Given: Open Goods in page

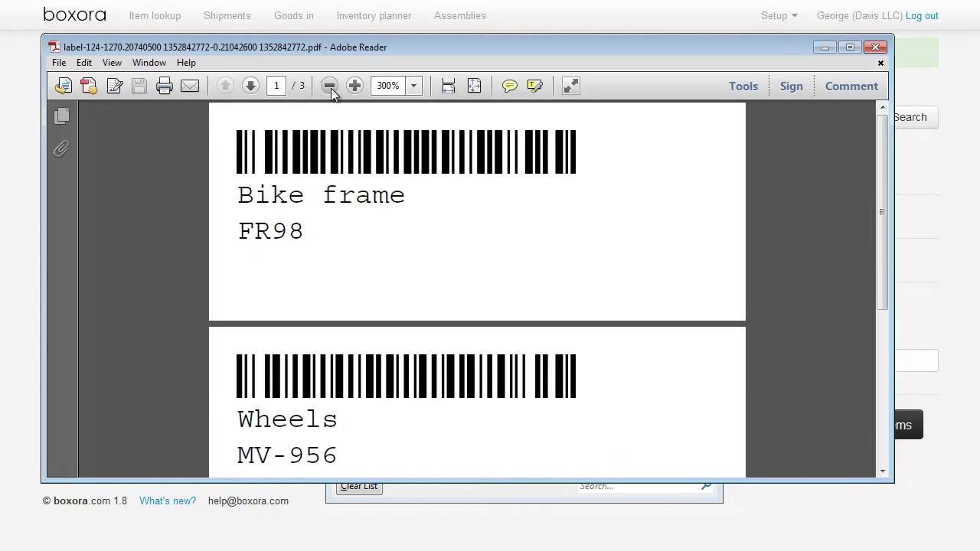Looking at the screenshot, I should (294, 15).
